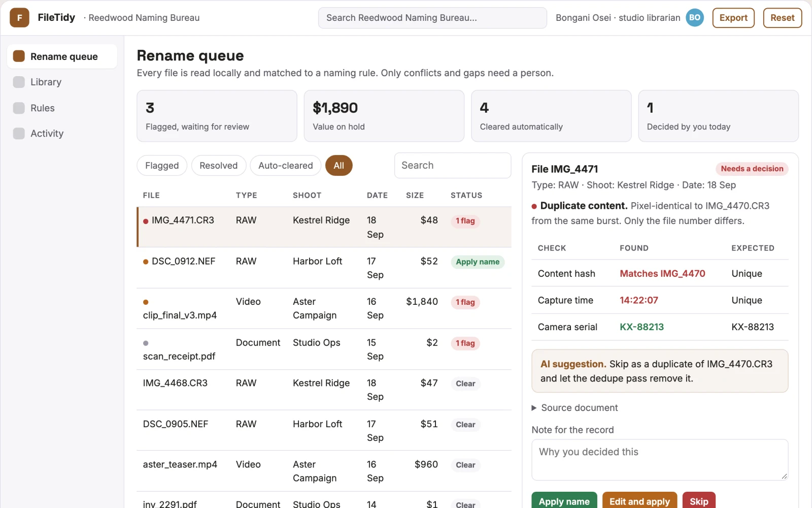Click the 1 flag badge on scan_receipt.pdf
The width and height of the screenshot is (812, 508).
pos(465,343)
